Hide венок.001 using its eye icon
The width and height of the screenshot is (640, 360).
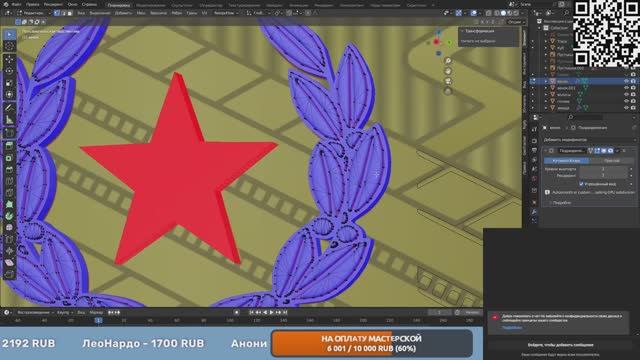(627, 88)
